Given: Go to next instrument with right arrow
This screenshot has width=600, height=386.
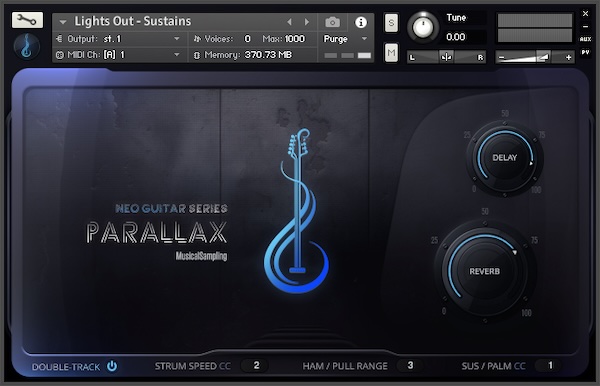Looking at the screenshot, I should 307,22.
